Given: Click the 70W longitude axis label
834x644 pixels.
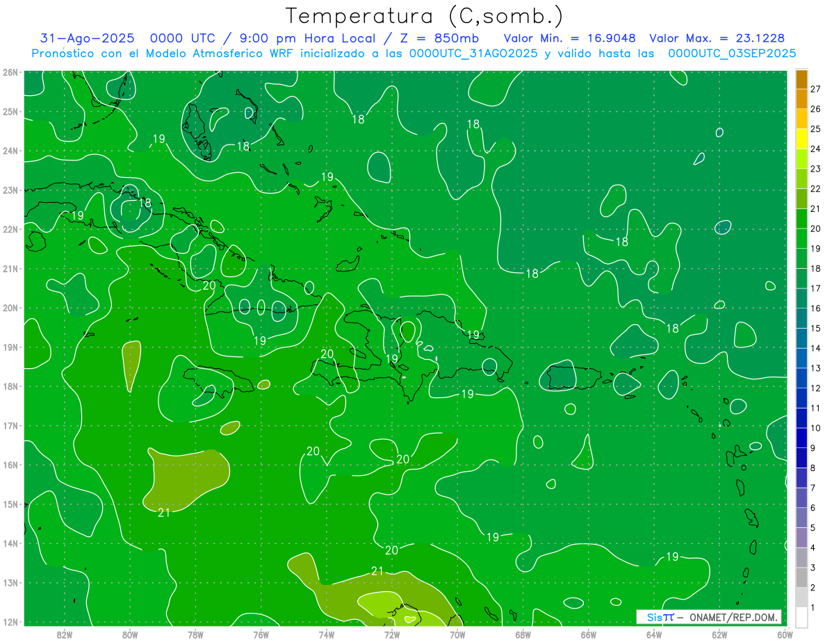Looking at the screenshot, I should 457,634.
